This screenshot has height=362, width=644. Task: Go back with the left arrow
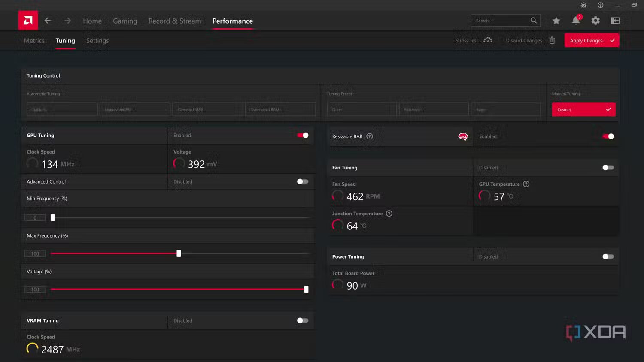(48, 21)
